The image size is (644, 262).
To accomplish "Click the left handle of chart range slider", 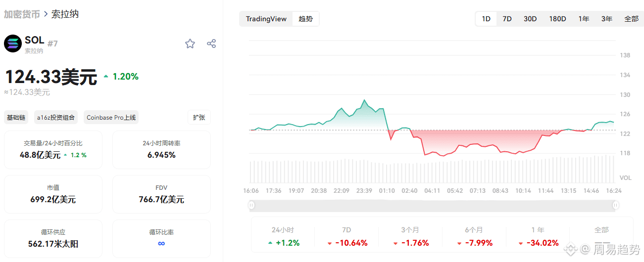I will [251, 205].
